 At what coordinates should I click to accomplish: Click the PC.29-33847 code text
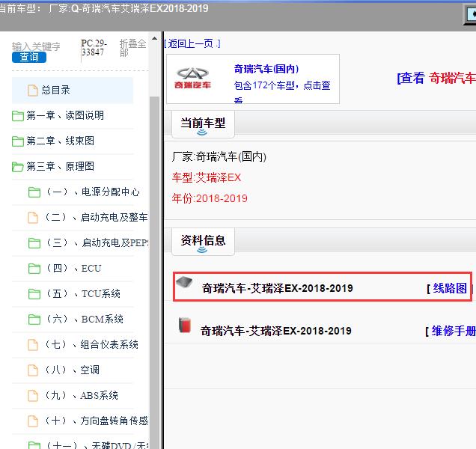(94, 48)
